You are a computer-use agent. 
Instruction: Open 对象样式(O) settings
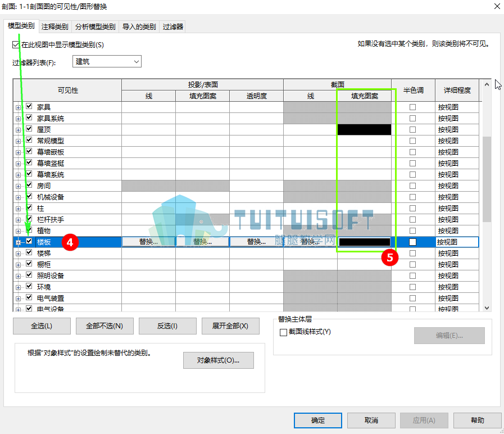pos(219,360)
